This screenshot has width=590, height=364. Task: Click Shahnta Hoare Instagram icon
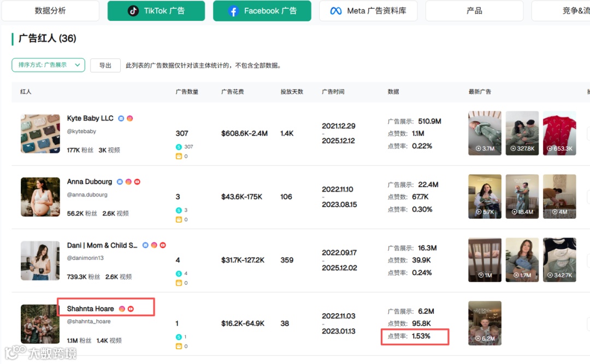point(122,309)
